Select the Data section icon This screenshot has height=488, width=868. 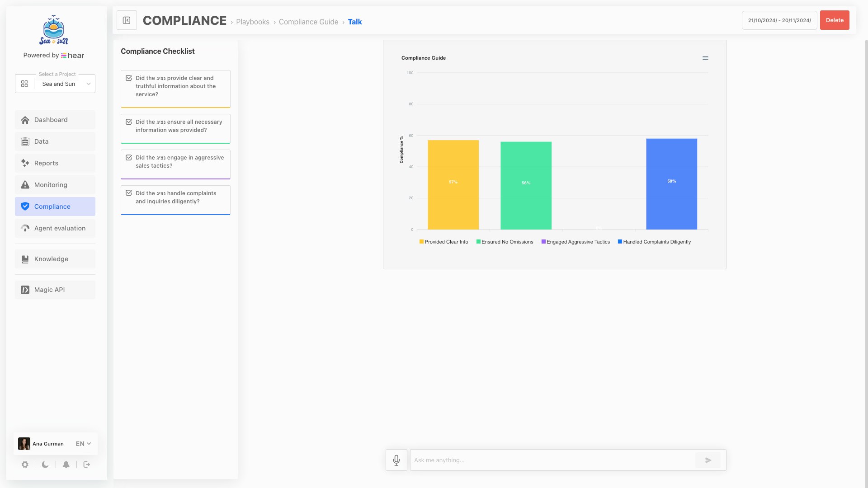(25, 141)
